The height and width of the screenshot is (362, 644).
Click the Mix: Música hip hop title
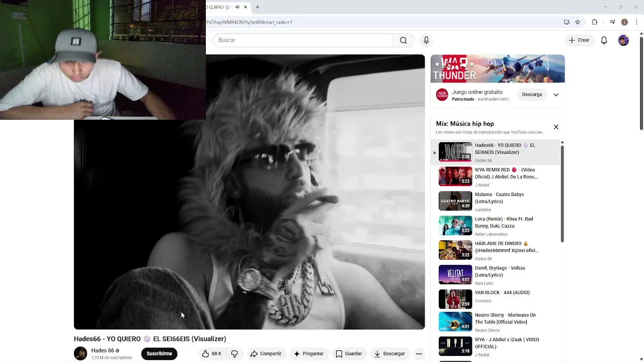pyautogui.click(x=465, y=124)
